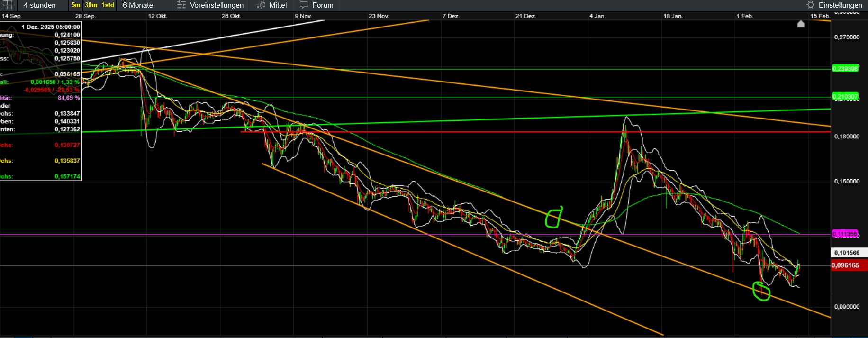
Task: Click the Forum link
Action: (x=323, y=5)
